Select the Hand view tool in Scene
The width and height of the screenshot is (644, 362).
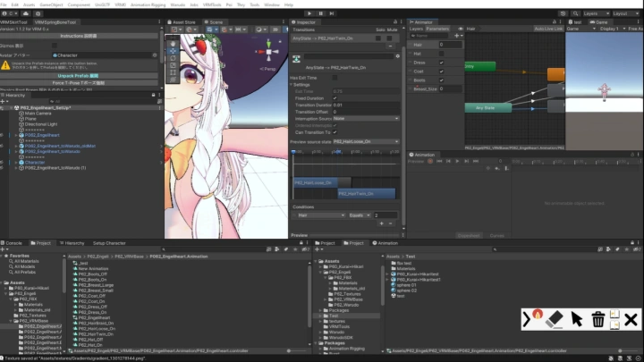point(173,42)
